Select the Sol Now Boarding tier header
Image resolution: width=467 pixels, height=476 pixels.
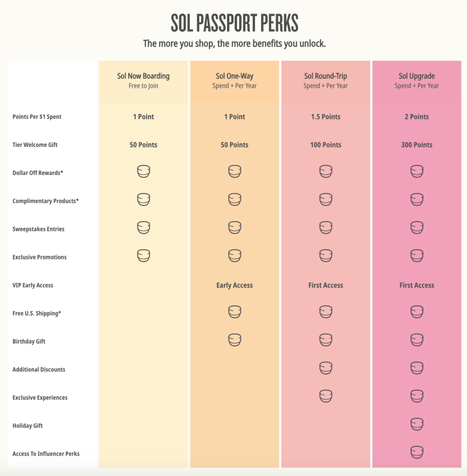[143, 80]
